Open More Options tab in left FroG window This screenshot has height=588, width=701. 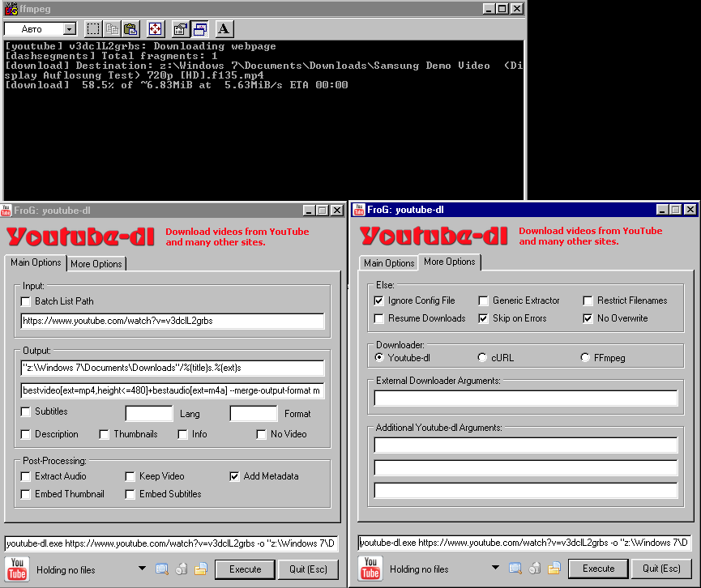(96, 264)
